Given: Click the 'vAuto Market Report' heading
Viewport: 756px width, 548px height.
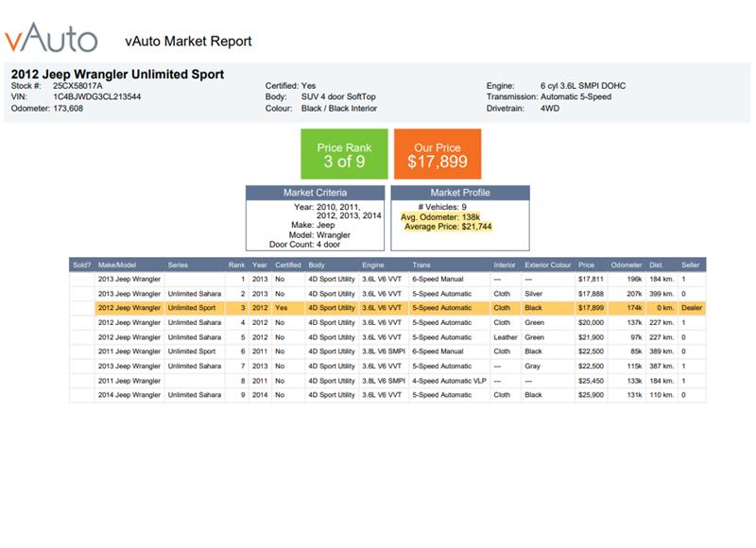Looking at the screenshot, I should 188,42.
